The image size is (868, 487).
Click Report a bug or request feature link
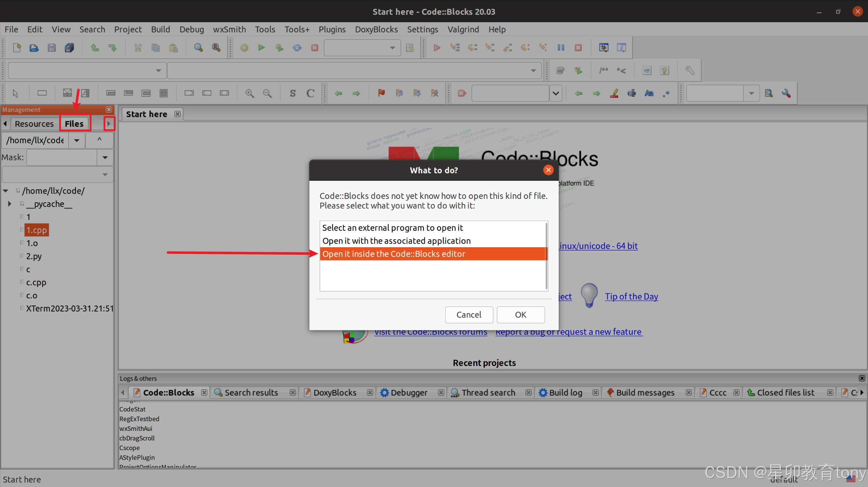[568, 332]
